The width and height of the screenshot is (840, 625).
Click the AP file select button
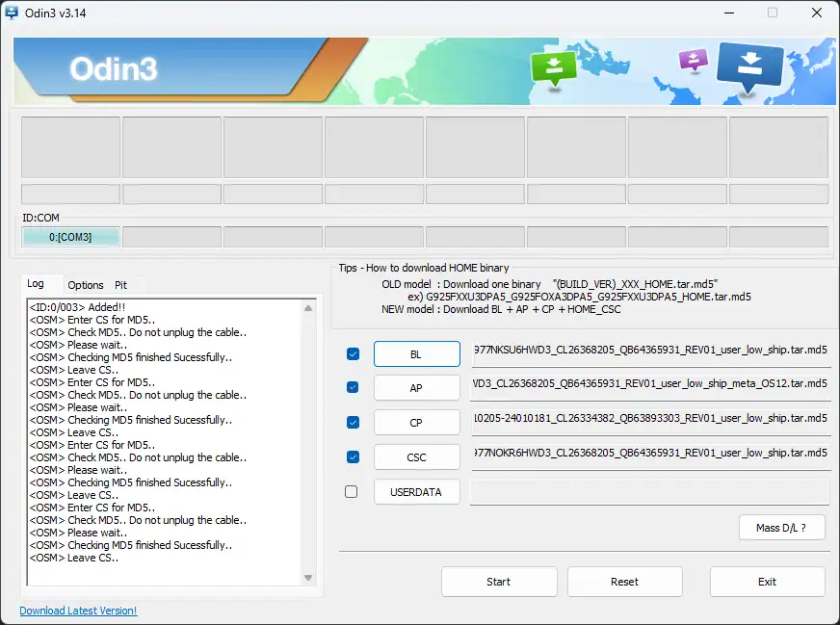click(x=416, y=388)
